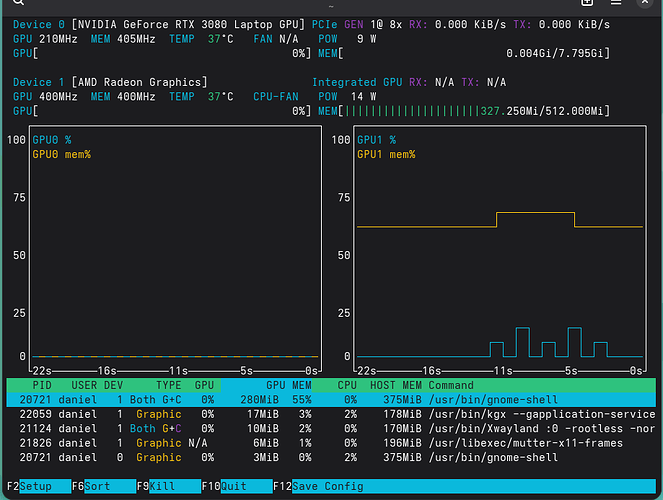Click the Command column header
The width and height of the screenshot is (663, 500).
(x=451, y=385)
